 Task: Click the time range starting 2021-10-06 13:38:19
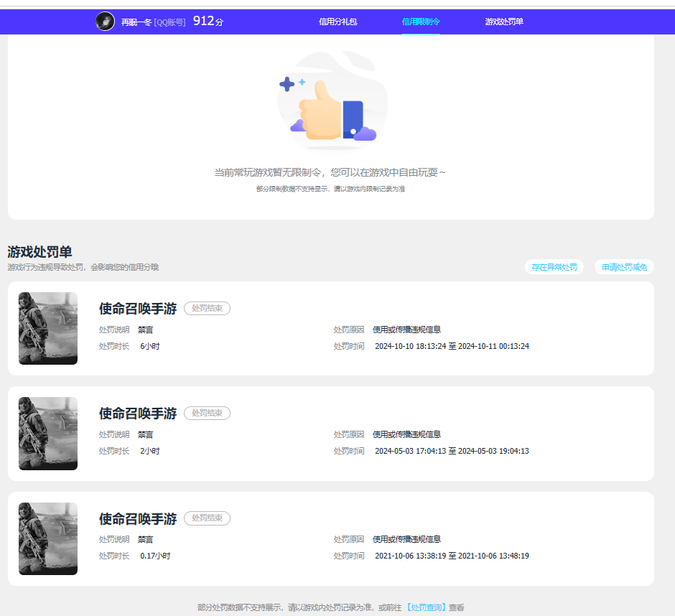452,556
